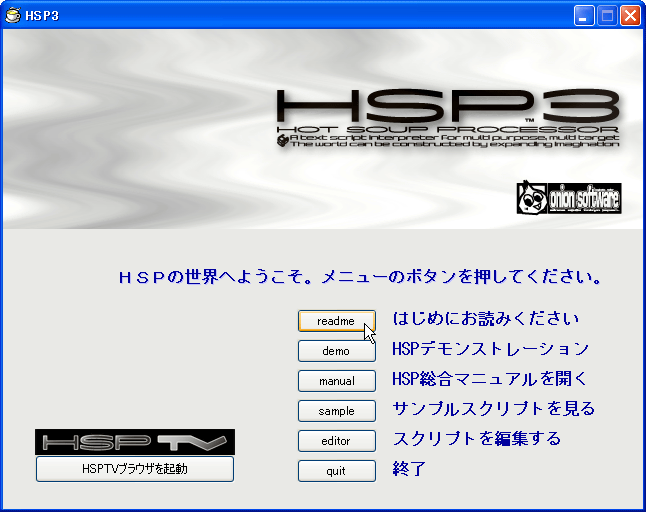This screenshot has height=512, width=646.
Task: Click the text スクリプトを編集する
Action: [477, 439]
